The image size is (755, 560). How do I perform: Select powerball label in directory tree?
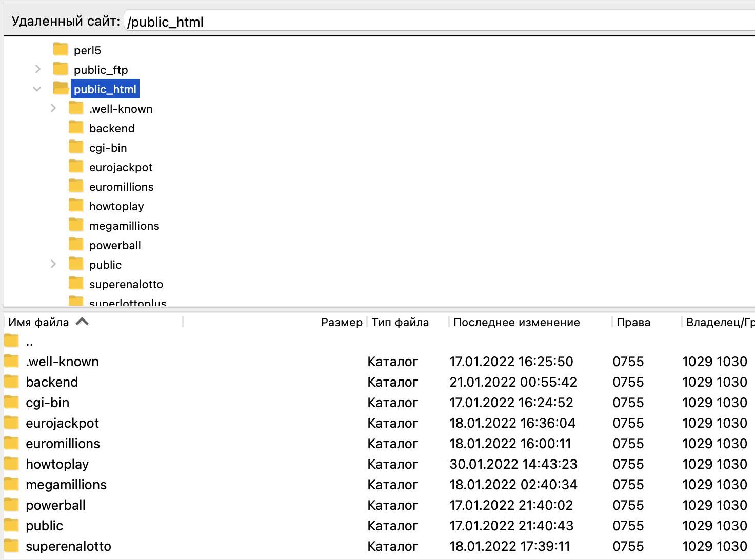click(x=115, y=245)
